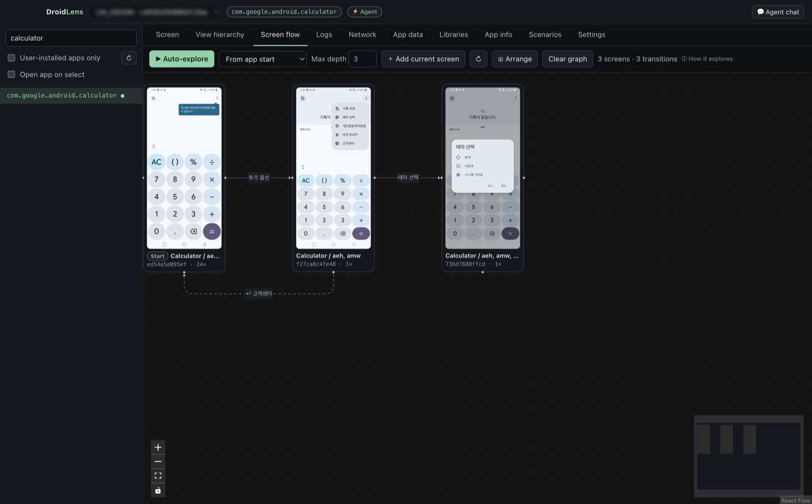This screenshot has height=504, width=812.
Task: Open the blurred device selector dropdown
Action: [157, 12]
